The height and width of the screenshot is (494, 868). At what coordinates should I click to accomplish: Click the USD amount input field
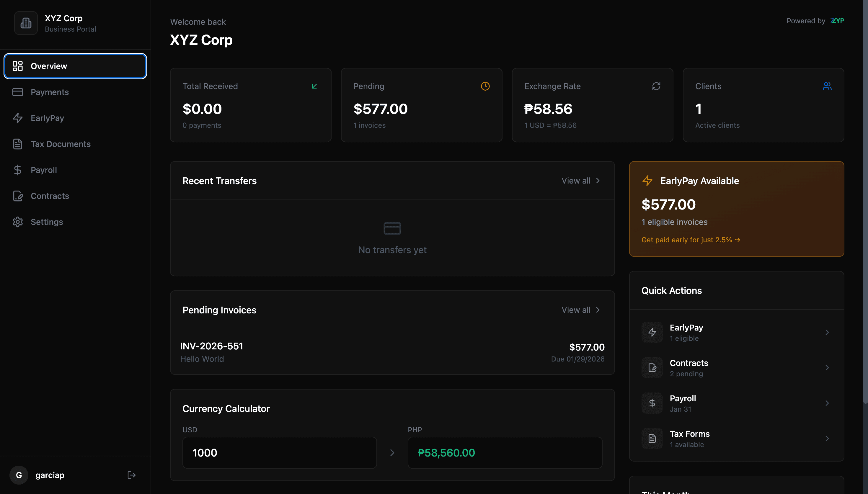coord(279,453)
